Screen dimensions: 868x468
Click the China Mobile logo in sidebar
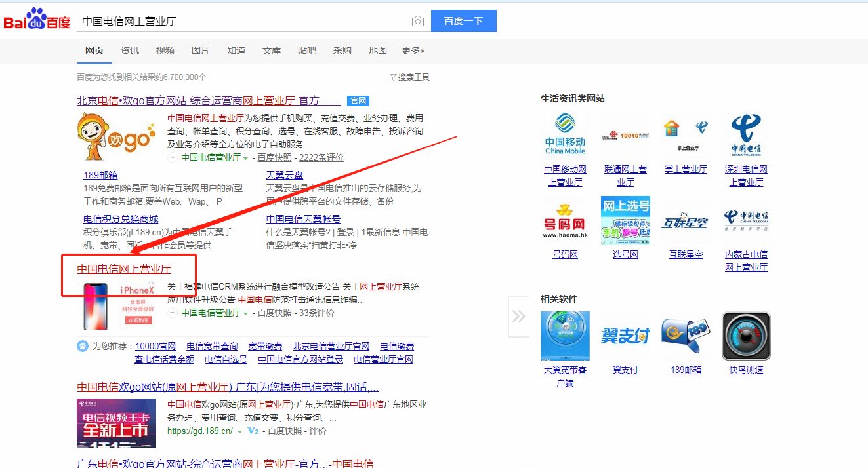(x=564, y=134)
